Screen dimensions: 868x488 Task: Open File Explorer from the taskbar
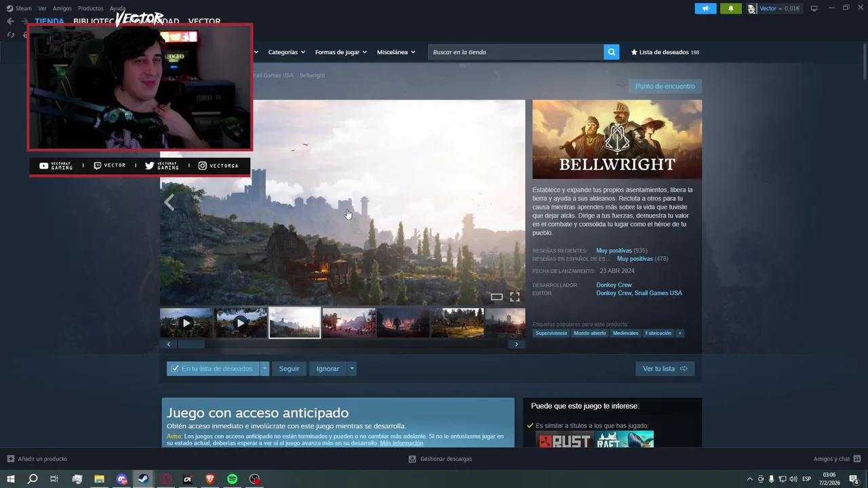point(99,479)
